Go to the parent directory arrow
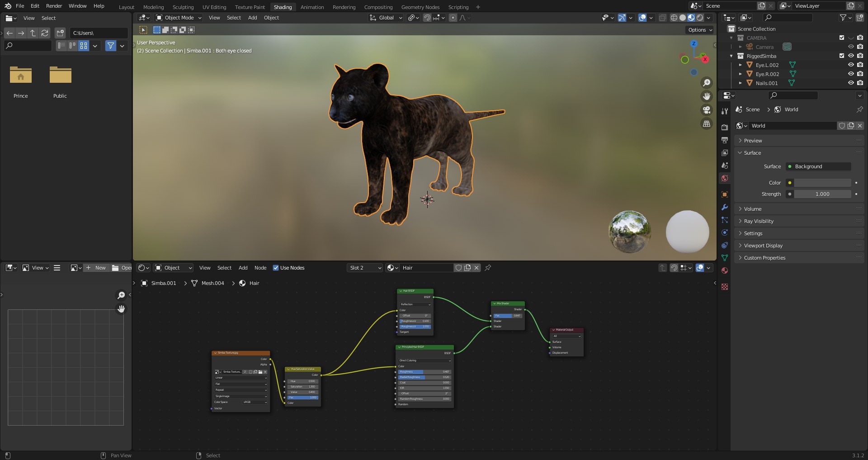The image size is (868, 460). click(33, 33)
